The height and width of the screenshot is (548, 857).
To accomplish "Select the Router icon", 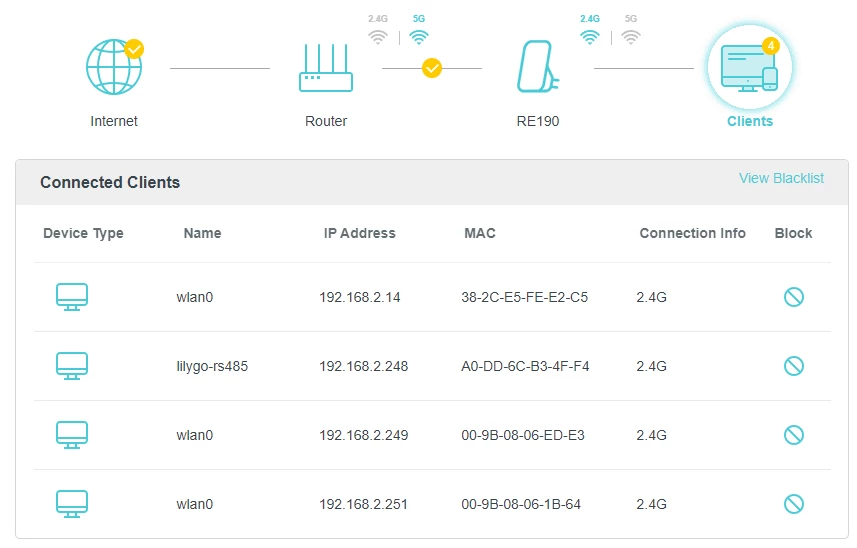I will tap(326, 68).
